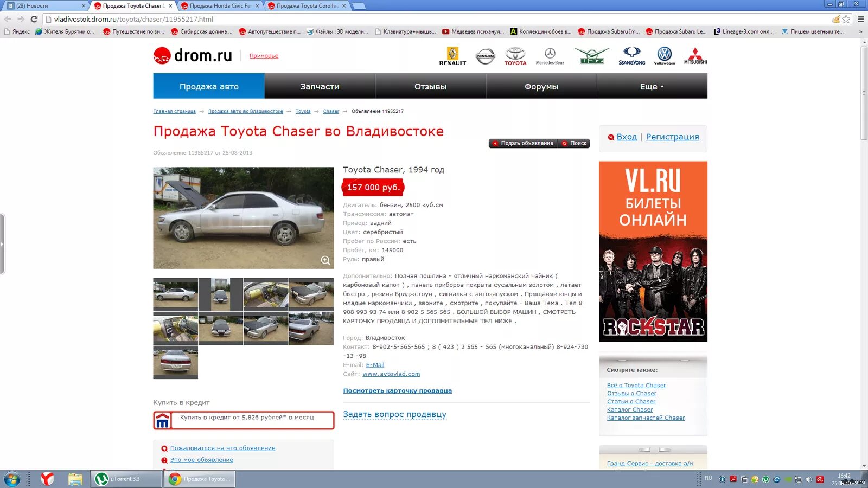Click the Подать объявление button
The image size is (868, 488).
coord(523,143)
